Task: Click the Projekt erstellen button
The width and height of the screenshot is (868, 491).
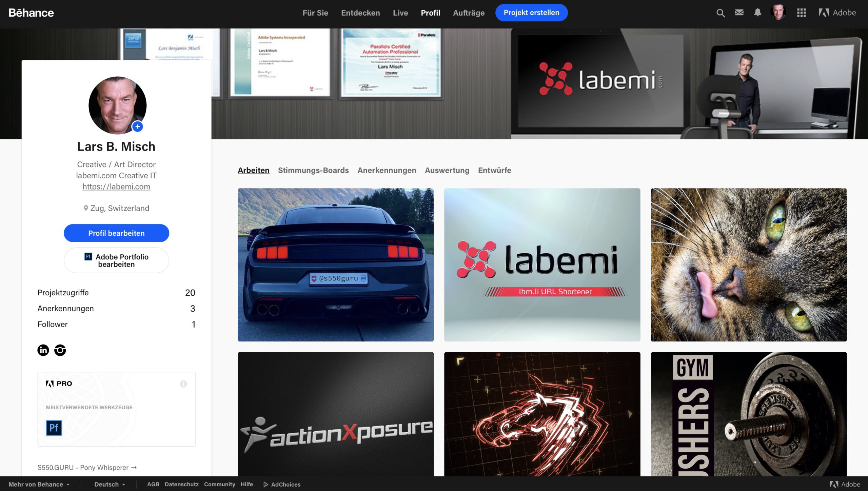Action: (x=531, y=13)
